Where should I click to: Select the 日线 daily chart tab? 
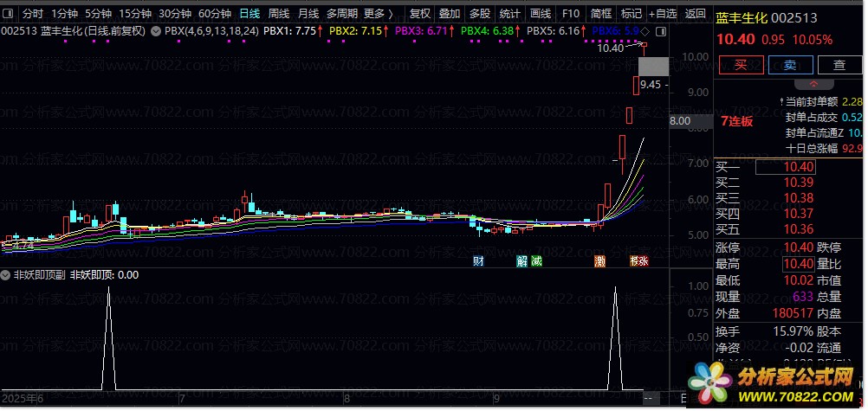click(249, 14)
